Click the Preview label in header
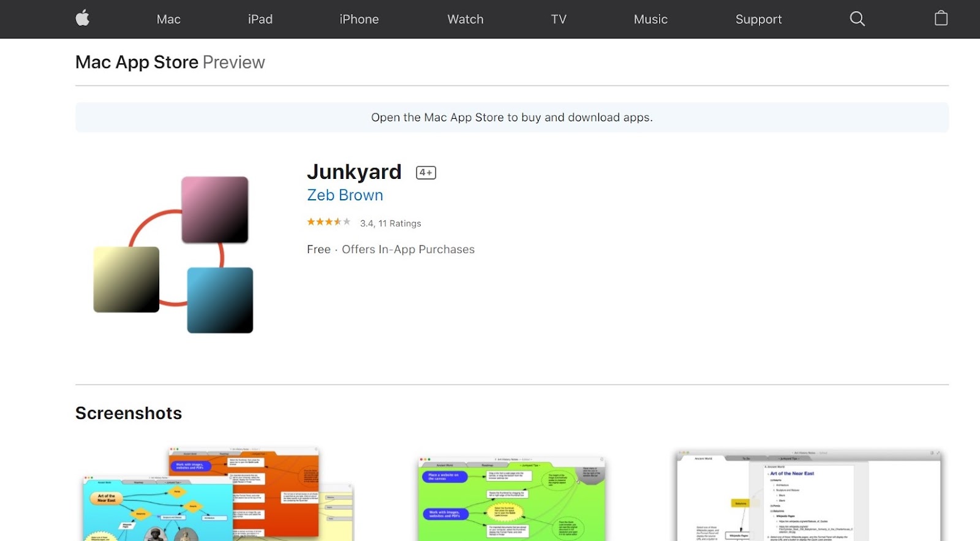Screen dimensions: 980x541 234,62
